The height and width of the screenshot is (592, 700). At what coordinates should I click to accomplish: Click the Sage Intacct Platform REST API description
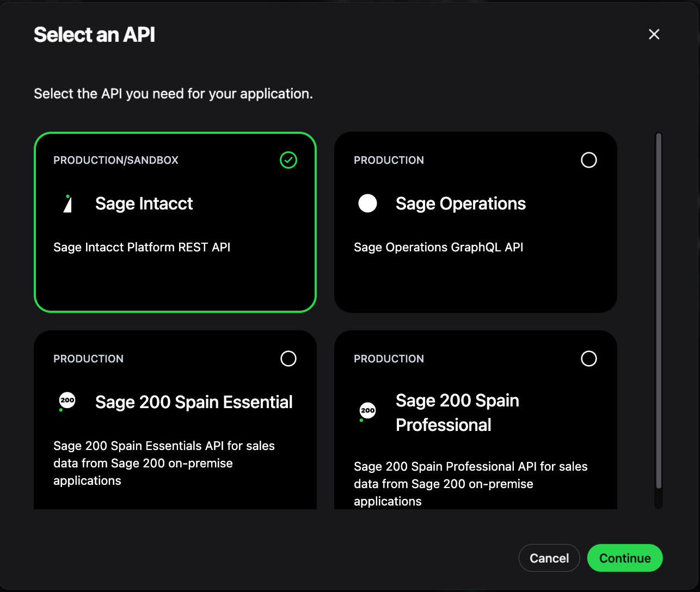pos(142,247)
